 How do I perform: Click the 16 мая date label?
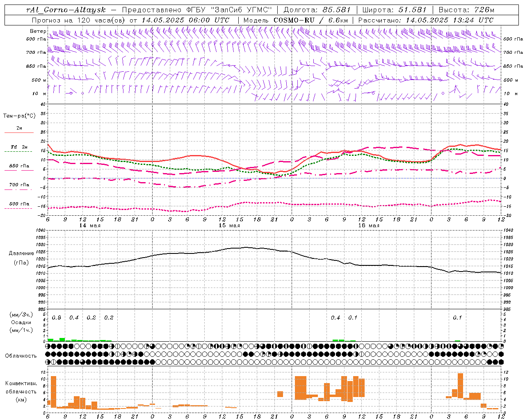tap(369, 226)
